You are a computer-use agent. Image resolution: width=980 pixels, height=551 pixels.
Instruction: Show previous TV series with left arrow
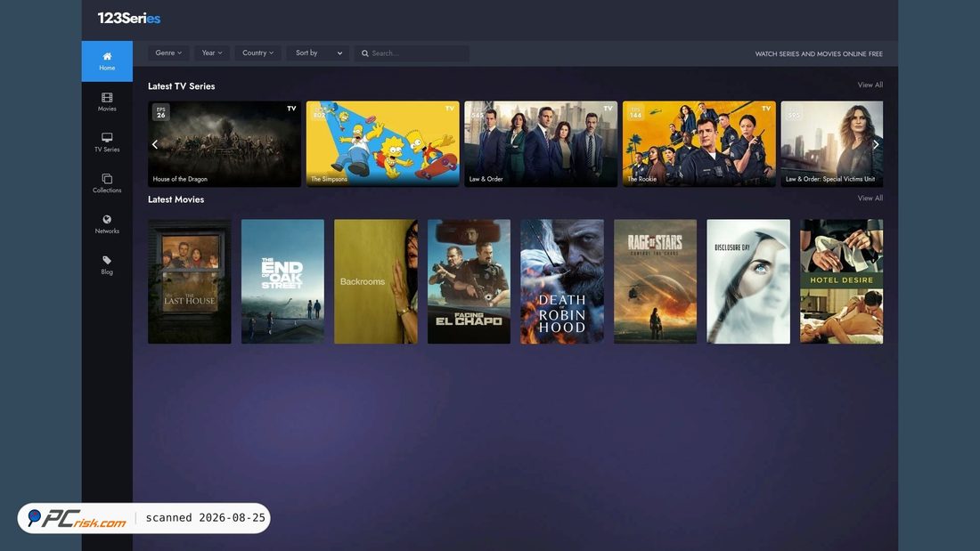pyautogui.click(x=155, y=144)
